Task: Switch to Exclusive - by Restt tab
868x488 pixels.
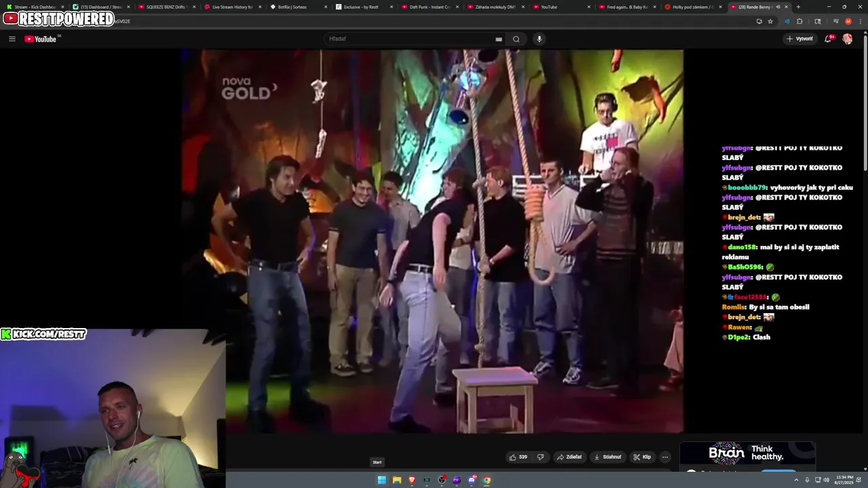Action: [363, 7]
